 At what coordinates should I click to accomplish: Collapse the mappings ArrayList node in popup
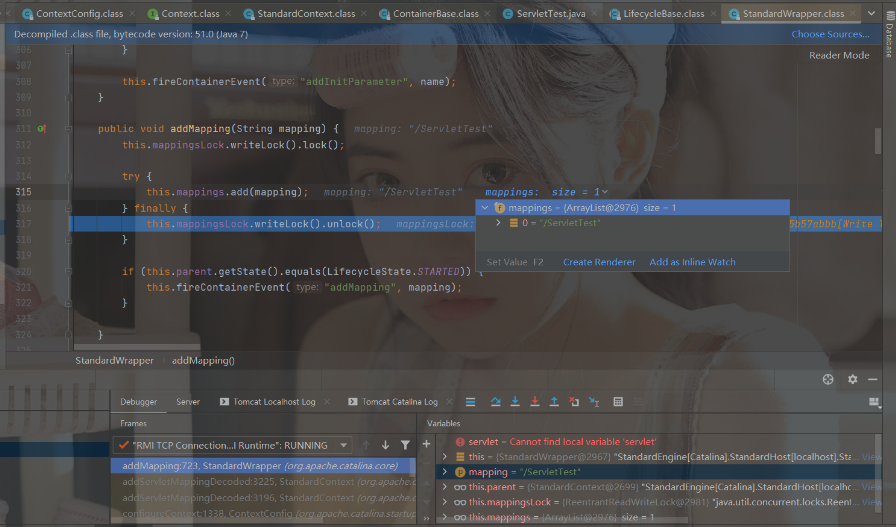[x=485, y=208]
